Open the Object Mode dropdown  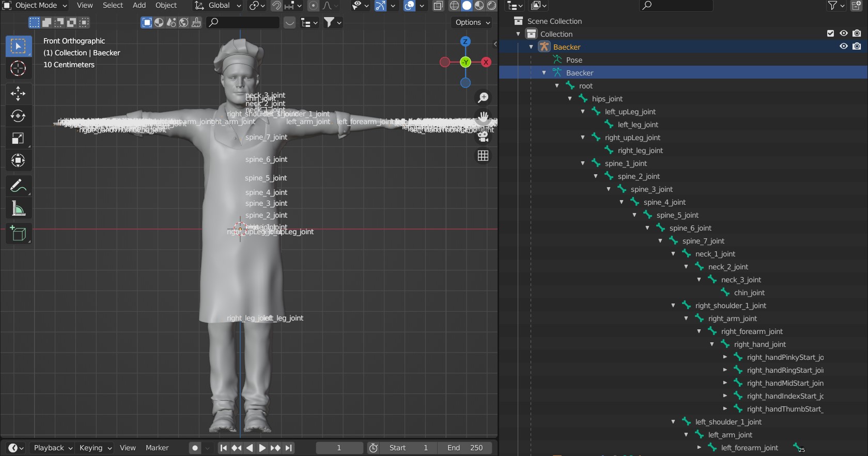click(36, 6)
